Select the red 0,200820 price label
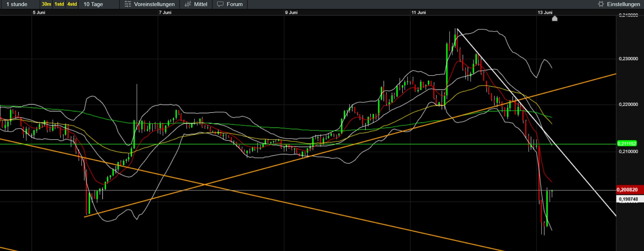The height and width of the screenshot is (251, 644). 629,190
